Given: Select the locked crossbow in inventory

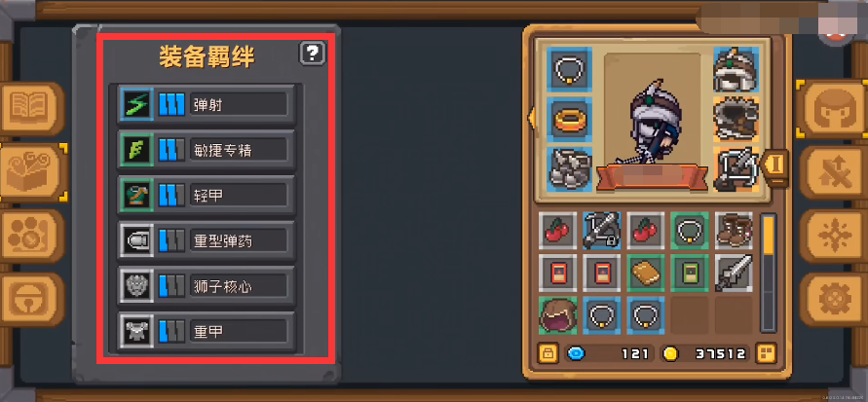Looking at the screenshot, I should 601,230.
